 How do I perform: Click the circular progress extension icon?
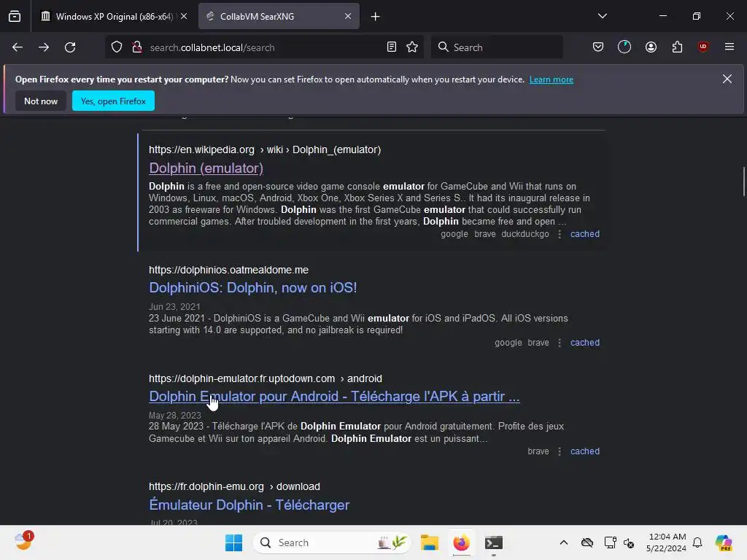(624, 47)
